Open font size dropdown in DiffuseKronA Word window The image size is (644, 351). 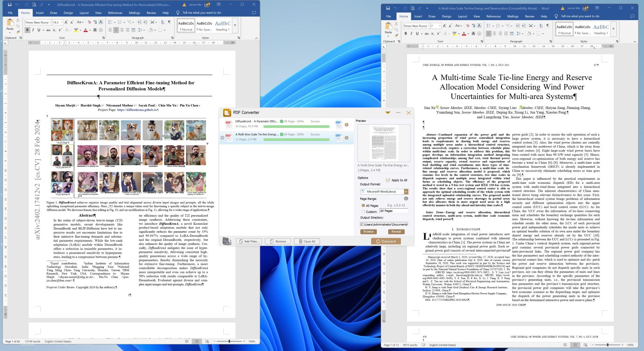coord(62,23)
